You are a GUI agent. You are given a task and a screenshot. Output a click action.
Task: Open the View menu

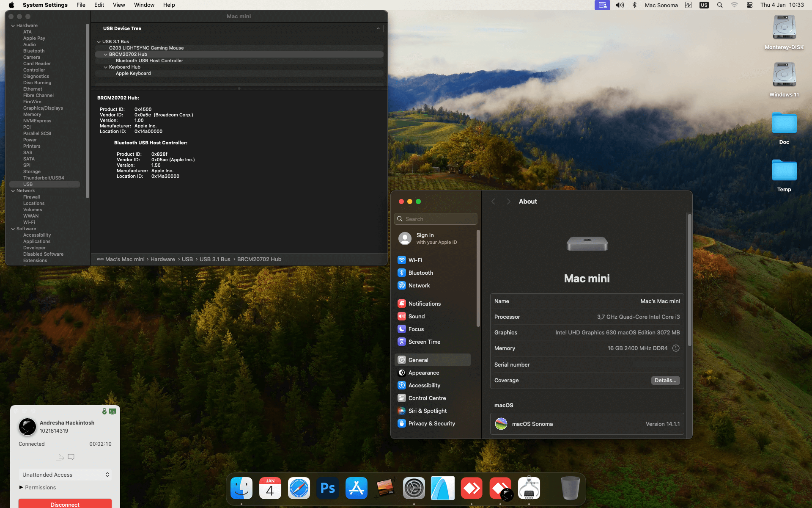pos(119,5)
